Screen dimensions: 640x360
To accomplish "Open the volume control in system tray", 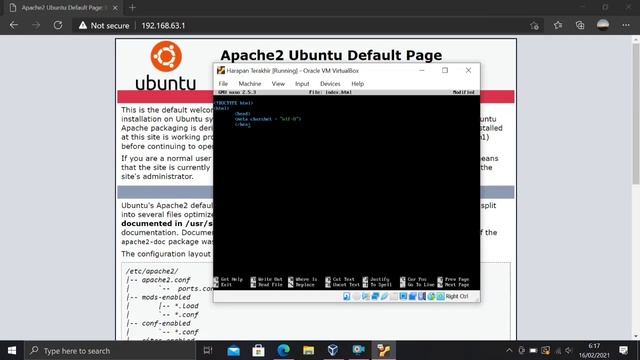I will pos(569,351).
